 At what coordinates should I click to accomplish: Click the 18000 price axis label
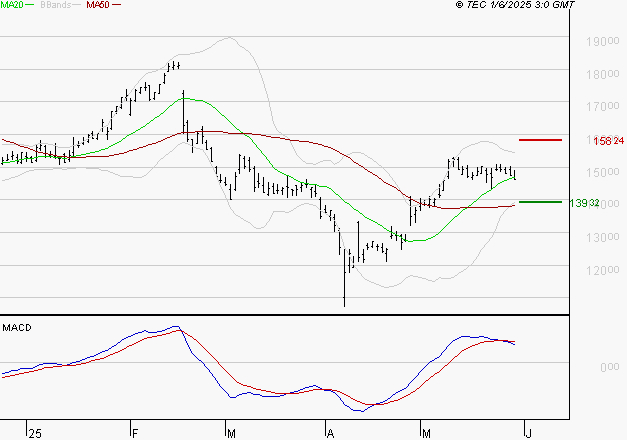[x=599, y=75]
